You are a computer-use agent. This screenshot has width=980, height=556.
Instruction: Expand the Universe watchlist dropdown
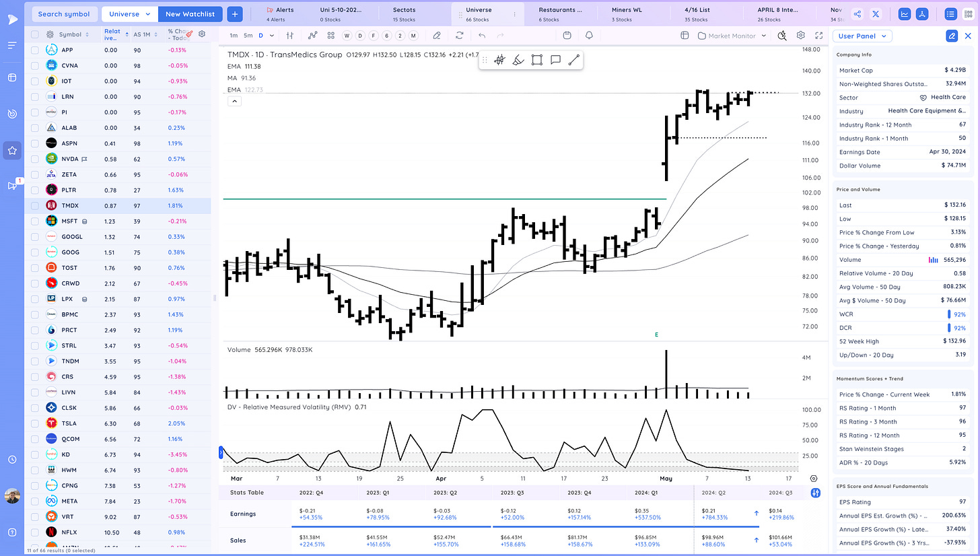130,14
